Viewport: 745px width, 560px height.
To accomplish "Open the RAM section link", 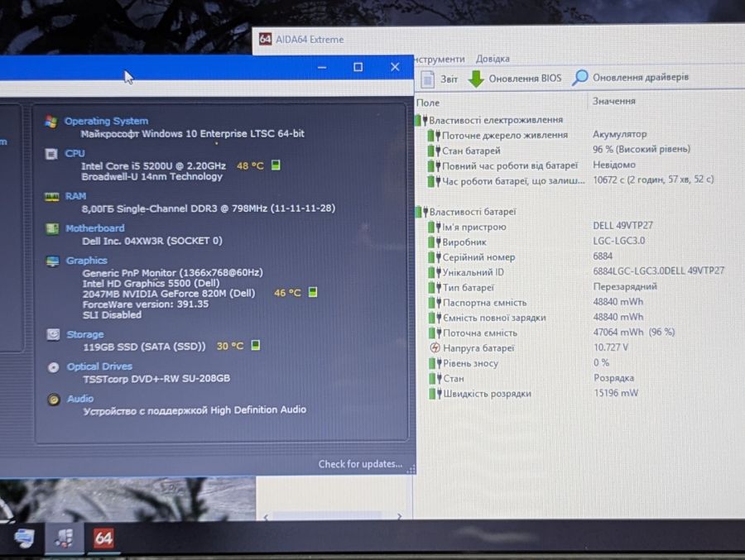I will pos(75,196).
